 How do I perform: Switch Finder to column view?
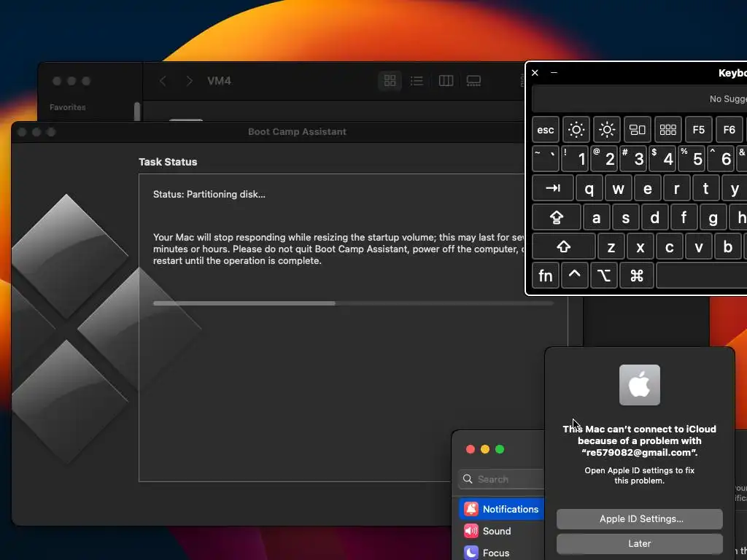446,80
